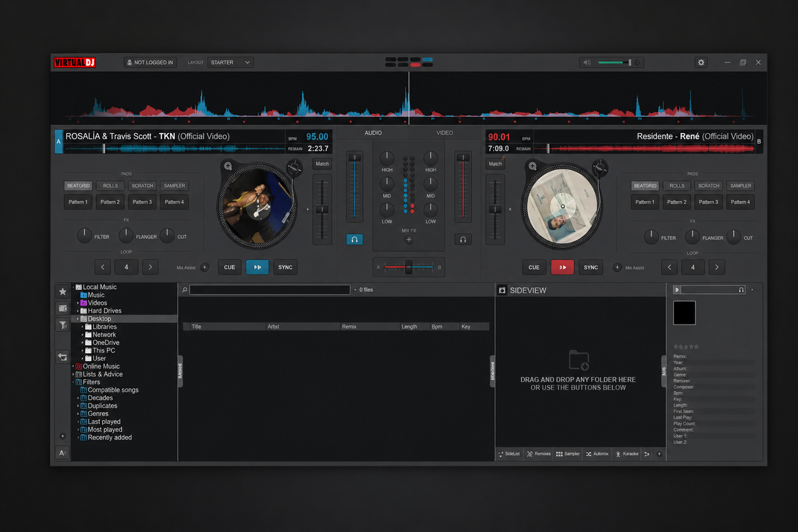Click Pattern 3 pad on deck A
The width and height of the screenshot is (798, 532).
coord(142,201)
